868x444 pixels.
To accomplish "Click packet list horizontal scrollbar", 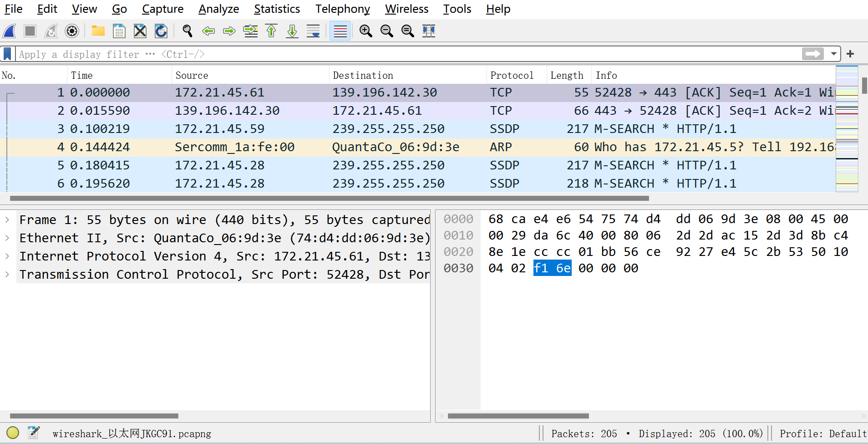I will click(x=330, y=198).
